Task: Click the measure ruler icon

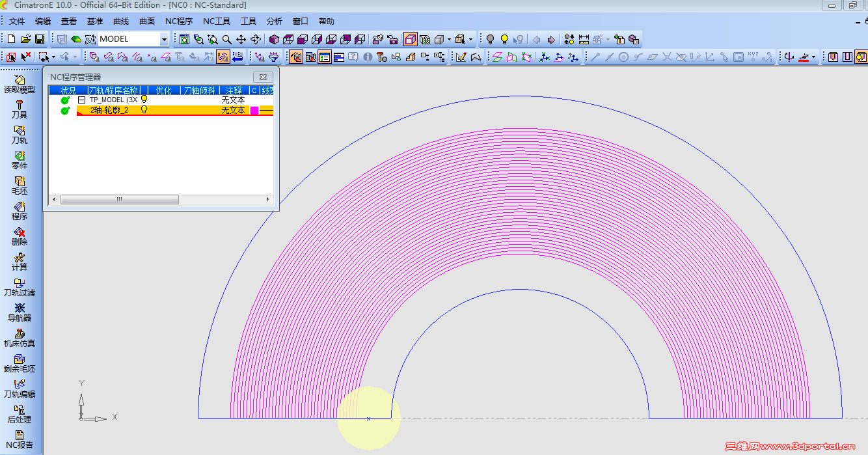Action: click(x=584, y=39)
